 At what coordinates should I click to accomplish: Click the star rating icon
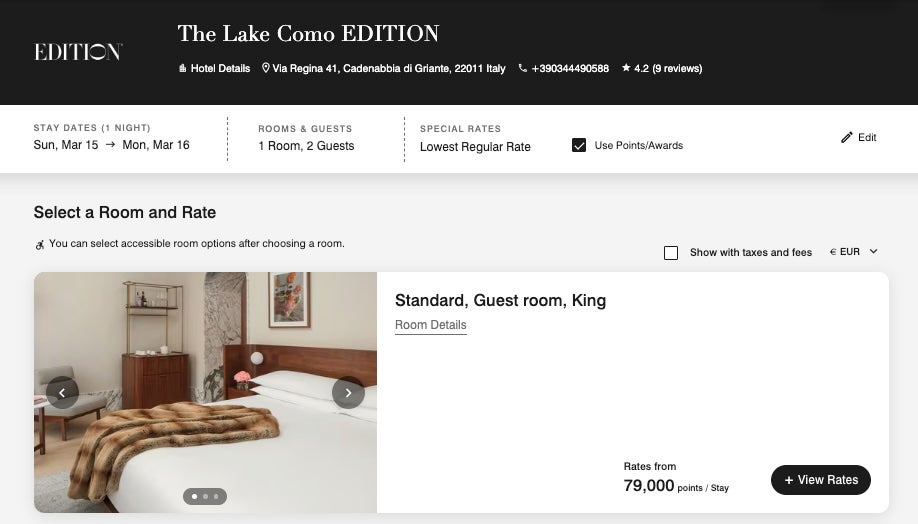[626, 69]
